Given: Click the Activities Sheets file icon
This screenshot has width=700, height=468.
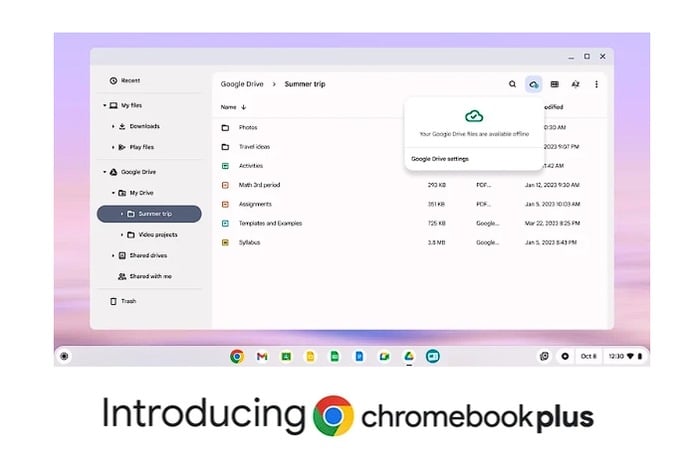Looking at the screenshot, I should [225, 166].
